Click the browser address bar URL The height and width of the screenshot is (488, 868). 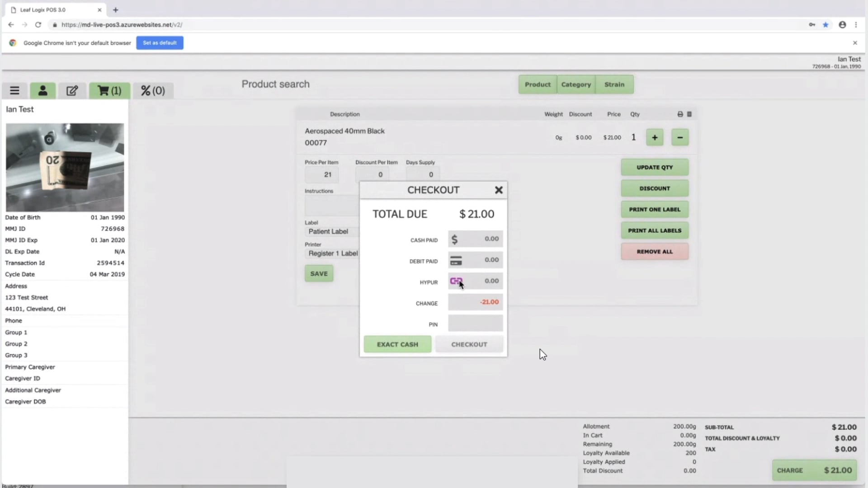[x=122, y=25]
